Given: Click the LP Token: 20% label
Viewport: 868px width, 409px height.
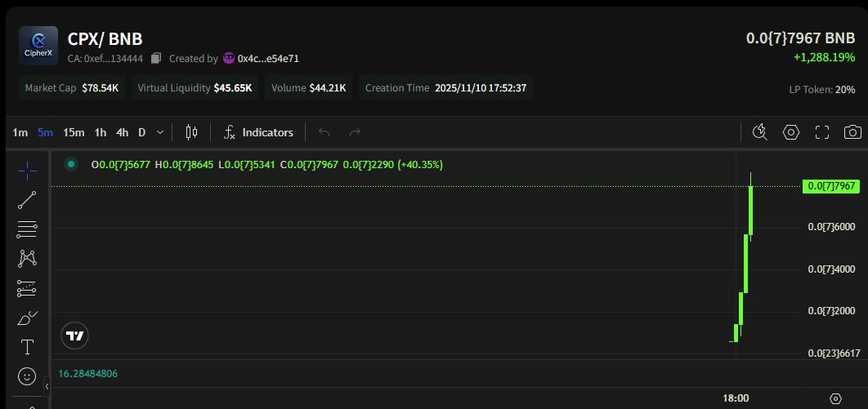Looking at the screenshot, I should tap(822, 90).
